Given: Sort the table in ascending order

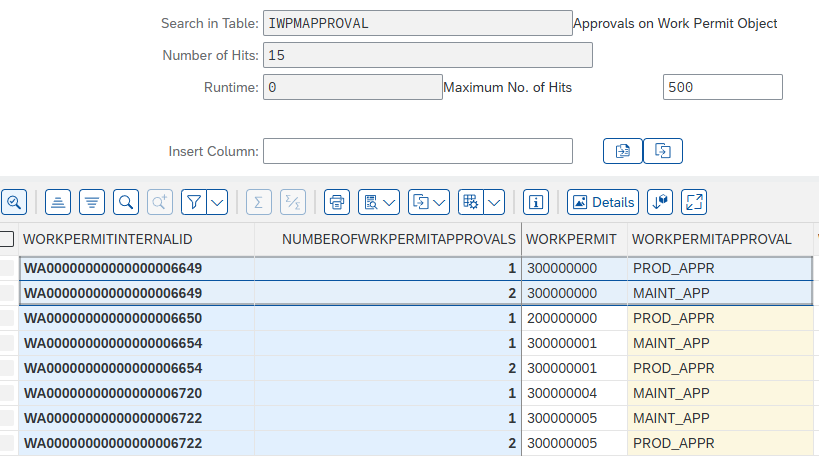Looking at the screenshot, I should 58,202.
